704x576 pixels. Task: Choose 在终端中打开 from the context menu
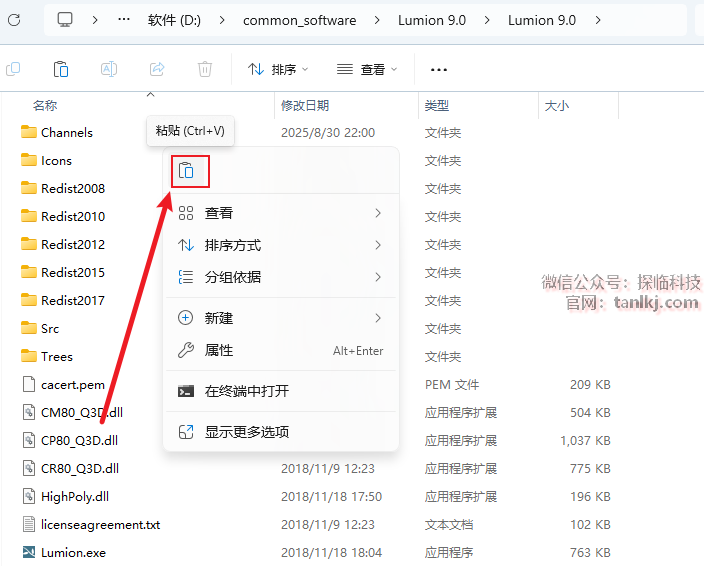pos(246,391)
